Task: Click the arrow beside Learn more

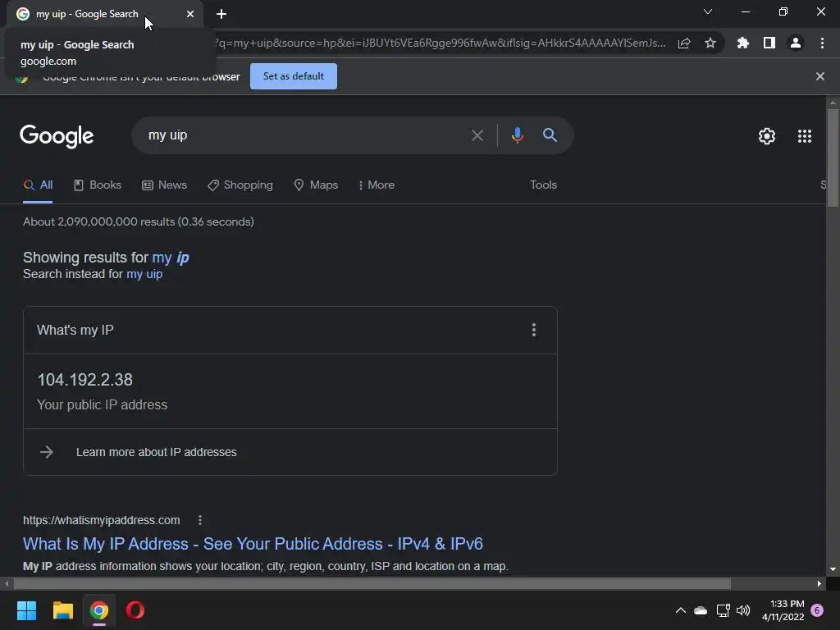Action: click(x=47, y=452)
